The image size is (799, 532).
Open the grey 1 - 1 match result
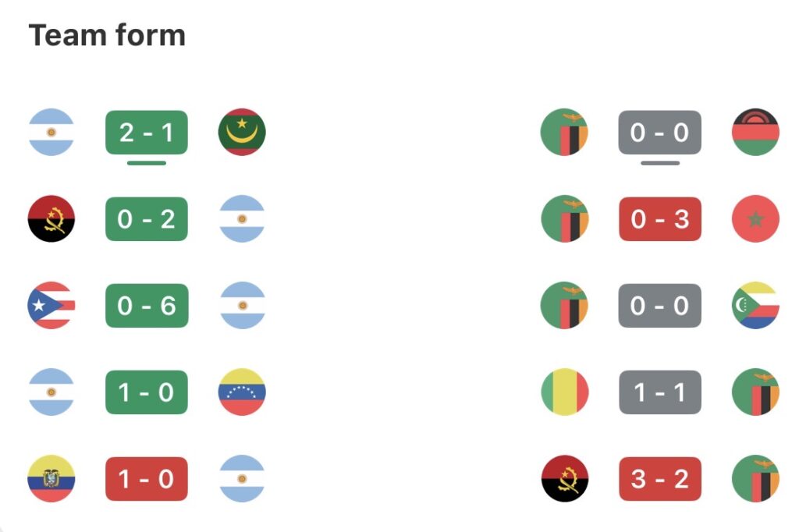(660, 392)
